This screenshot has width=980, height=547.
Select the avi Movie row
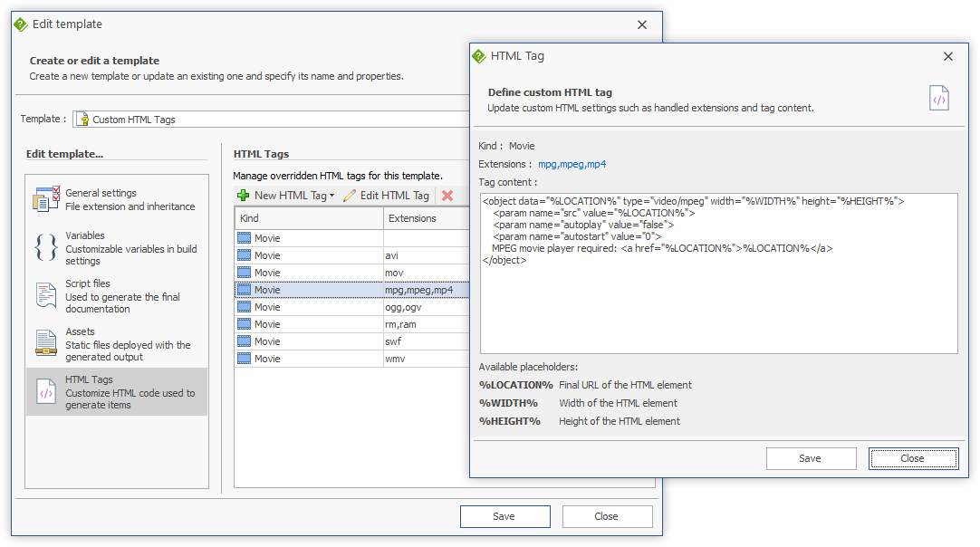[x=308, y=255]
